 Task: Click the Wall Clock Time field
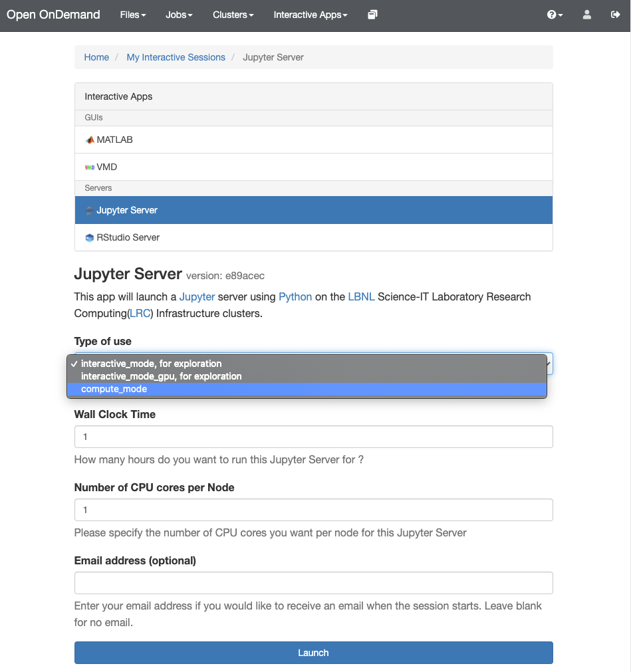313,437
